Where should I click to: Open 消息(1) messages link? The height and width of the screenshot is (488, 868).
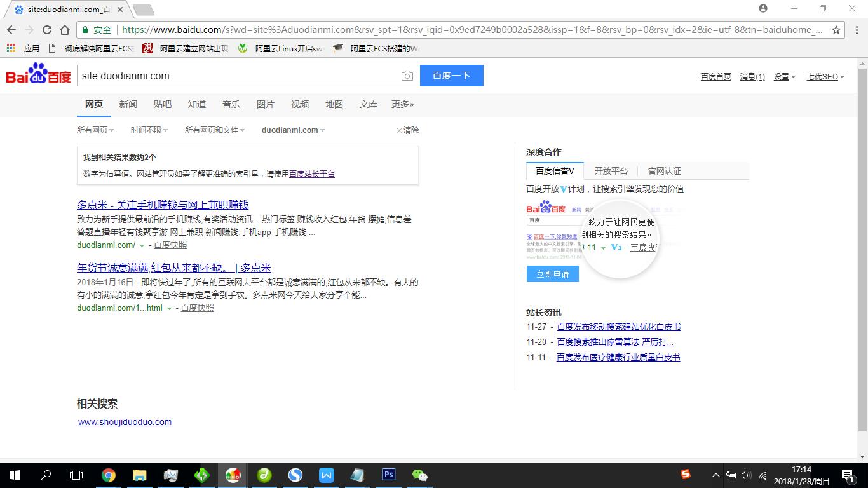[752, 76]
